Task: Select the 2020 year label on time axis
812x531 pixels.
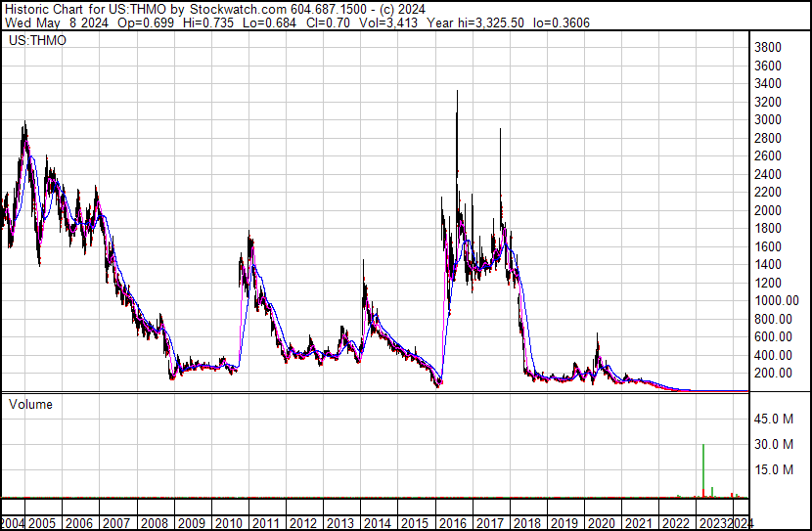Action: pyautogui.click(x=601, y=522)
